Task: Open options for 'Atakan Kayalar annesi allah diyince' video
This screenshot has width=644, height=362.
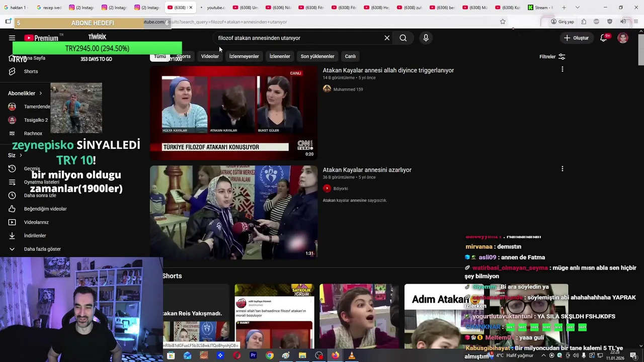Action: pos(562,69)
